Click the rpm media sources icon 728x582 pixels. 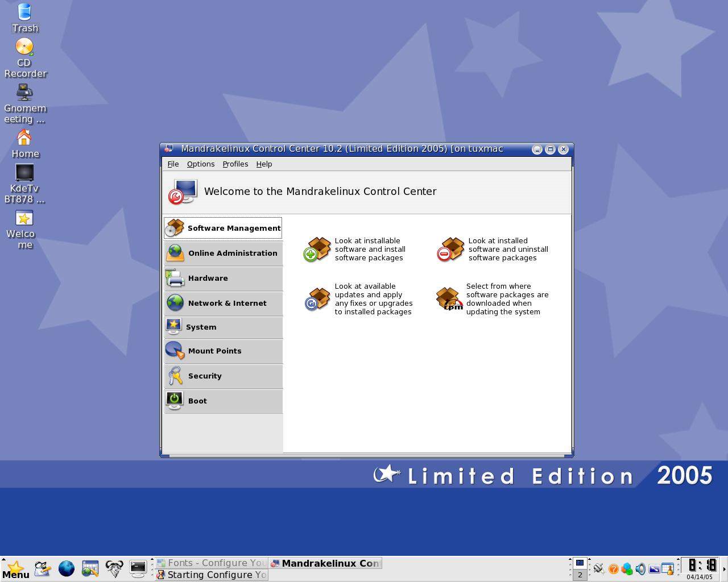coord(450,299)
